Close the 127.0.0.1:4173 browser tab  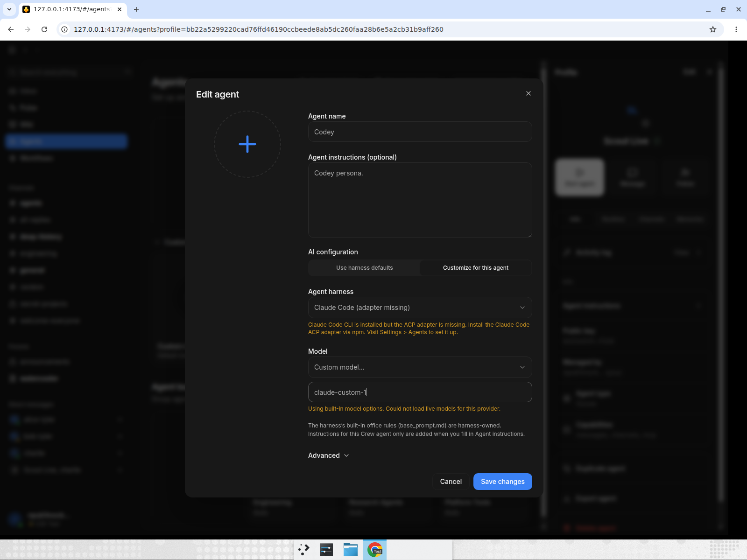tap(120, 9)
